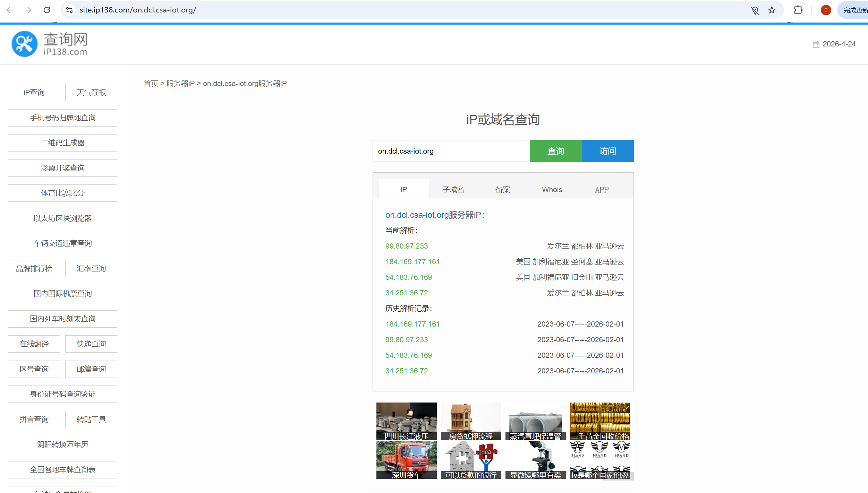Open historical record 184.169.177.161 link

[412, 324]
